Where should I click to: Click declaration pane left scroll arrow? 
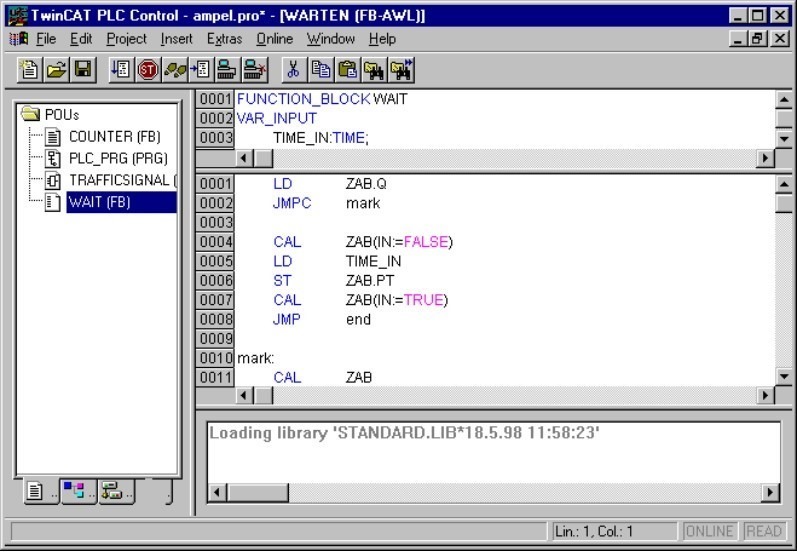[x=244, y=159]
